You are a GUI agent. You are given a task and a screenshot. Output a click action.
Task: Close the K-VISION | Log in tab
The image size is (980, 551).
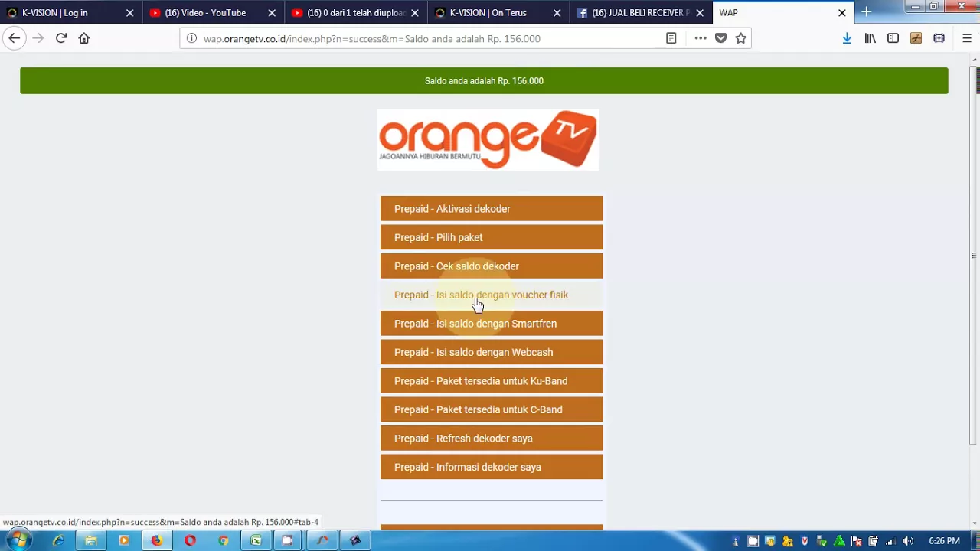[129, 13]
